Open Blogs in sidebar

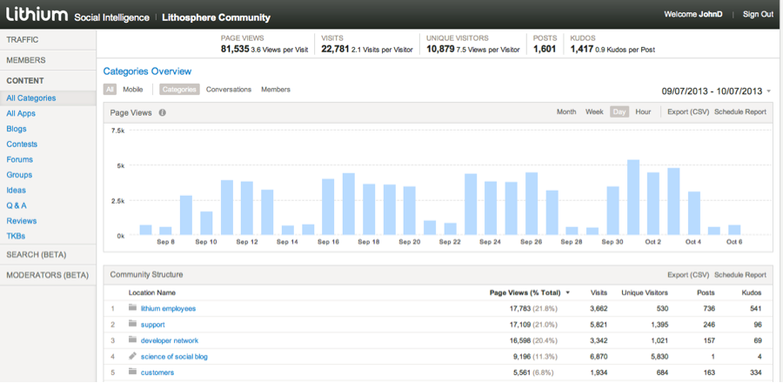point(16,129)
